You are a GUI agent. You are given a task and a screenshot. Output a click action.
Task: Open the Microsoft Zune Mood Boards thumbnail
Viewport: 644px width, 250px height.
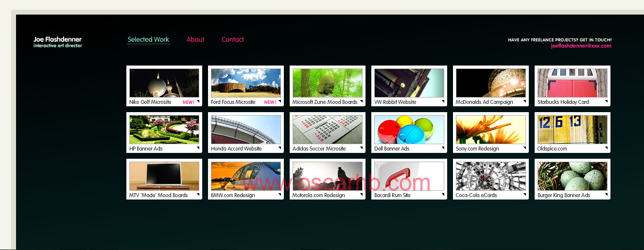(328, 83)
